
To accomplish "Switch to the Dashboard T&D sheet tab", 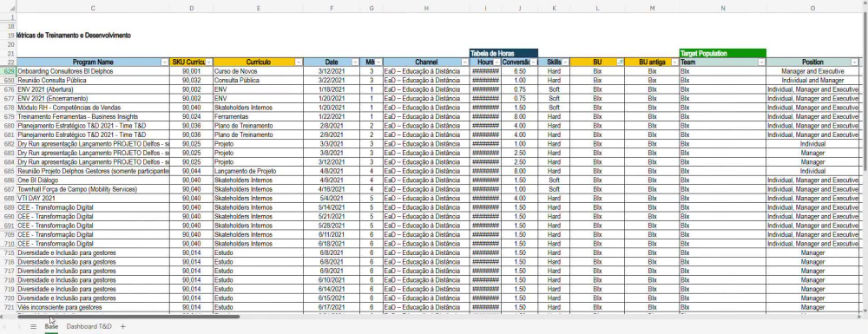I will pyautogui.click(x=89, y=327).
